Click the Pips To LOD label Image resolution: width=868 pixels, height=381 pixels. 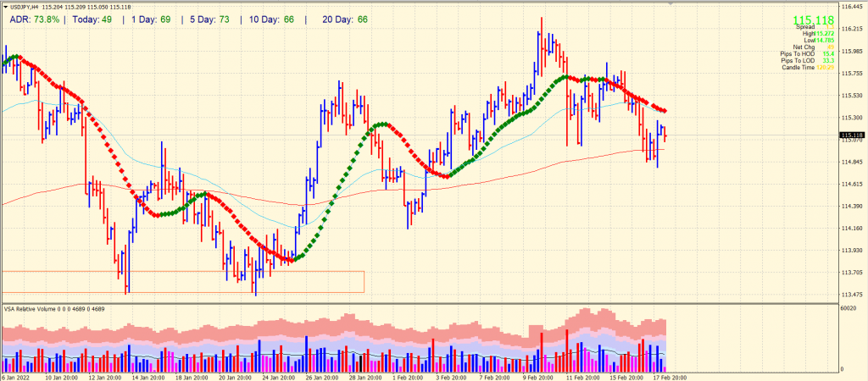[x=797, y=60]
